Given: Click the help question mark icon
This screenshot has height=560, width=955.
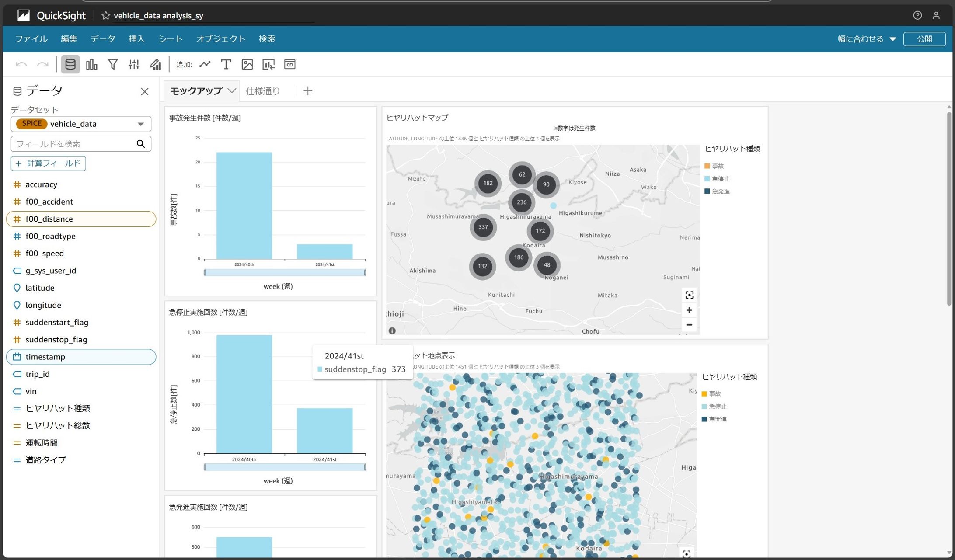Looking at the screenshot, I should click(917, 15).
